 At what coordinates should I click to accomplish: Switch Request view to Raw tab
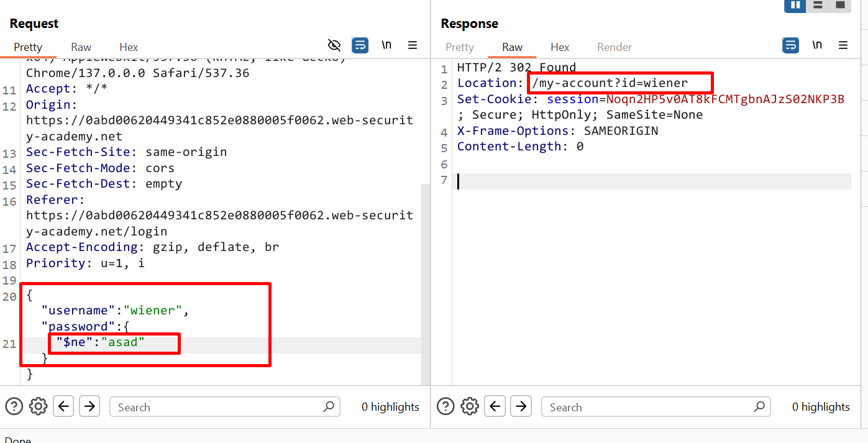click(x=81, y=47)
